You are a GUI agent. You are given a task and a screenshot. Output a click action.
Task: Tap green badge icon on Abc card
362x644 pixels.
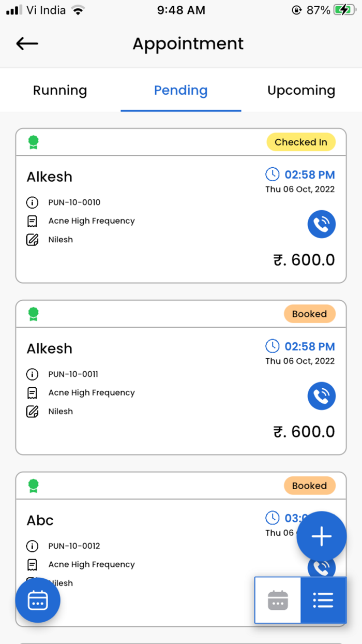(x=34, y=486)
